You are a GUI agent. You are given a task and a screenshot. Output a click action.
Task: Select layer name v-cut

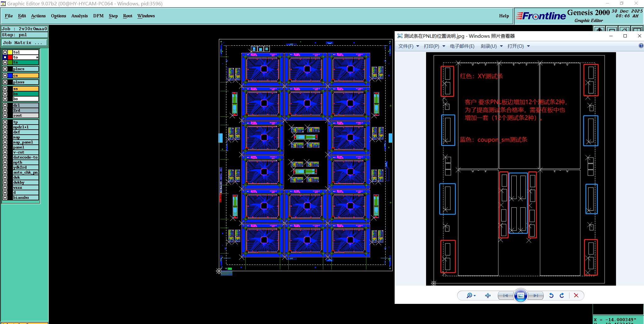(x=25, y=152)
